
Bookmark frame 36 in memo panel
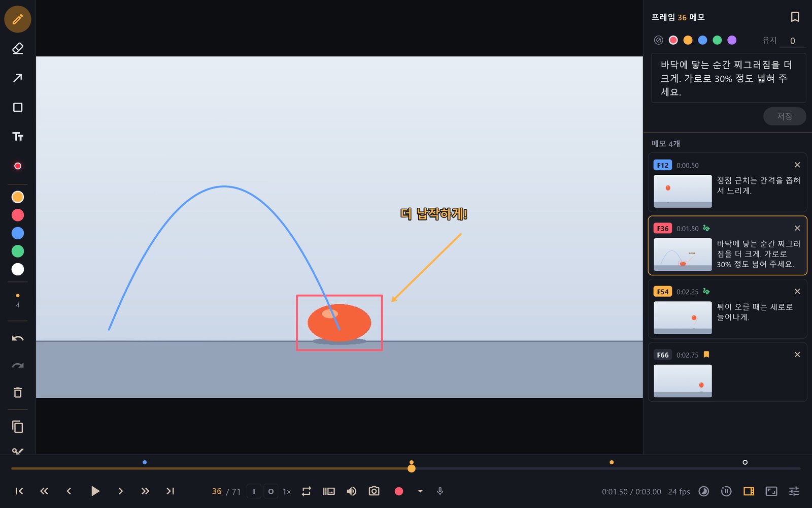click(x=795, y=17)
